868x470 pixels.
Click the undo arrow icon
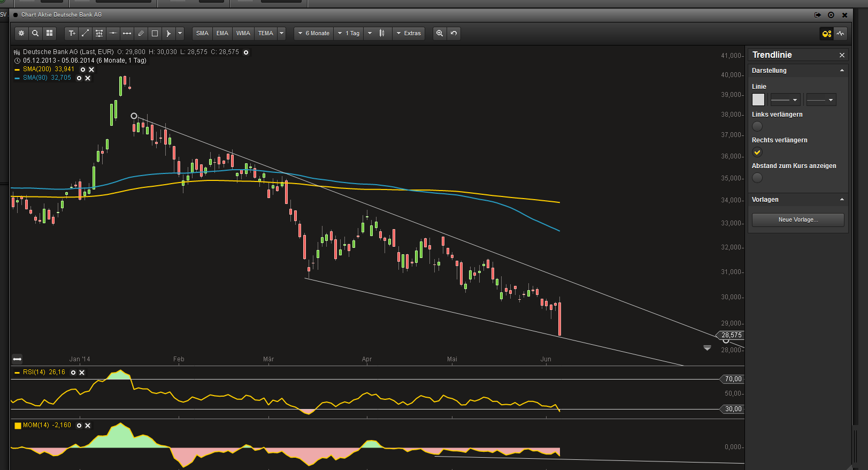point(454,33)
